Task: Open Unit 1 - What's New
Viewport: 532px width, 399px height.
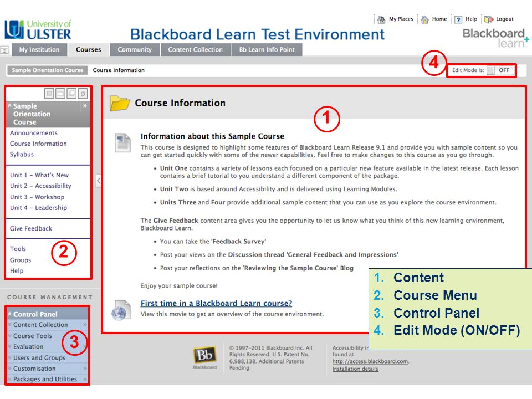Action: [x=39, y=175]
